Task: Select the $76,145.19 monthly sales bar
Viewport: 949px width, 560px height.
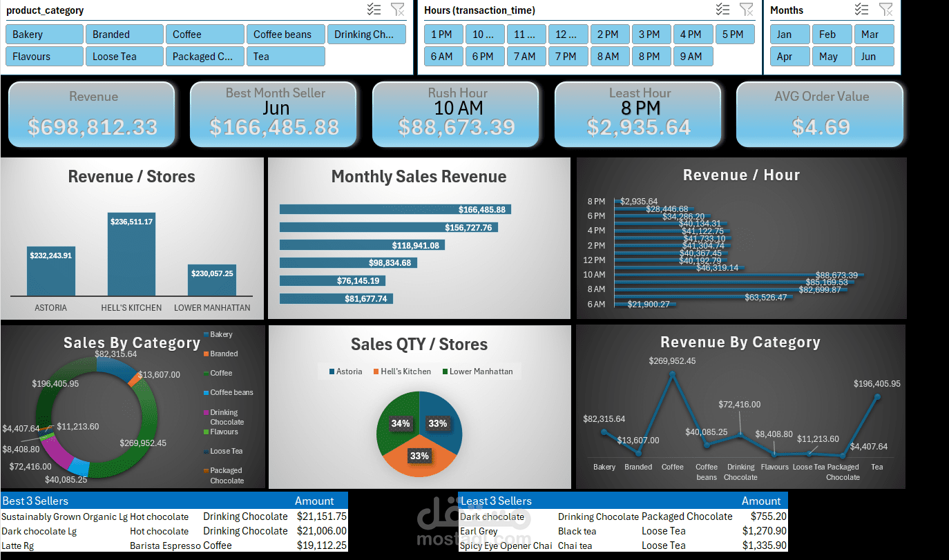Action: pyautogui.click(x=332, y=281)
